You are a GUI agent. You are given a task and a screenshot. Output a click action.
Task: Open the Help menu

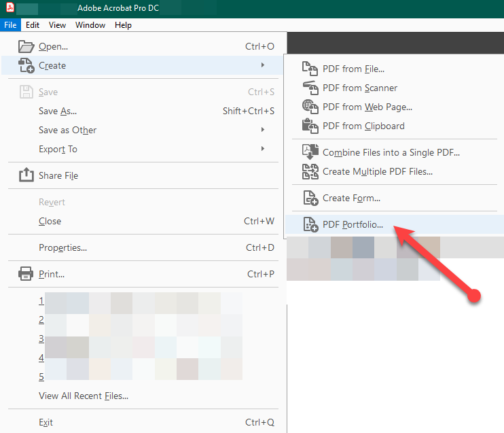click(123, 25)
